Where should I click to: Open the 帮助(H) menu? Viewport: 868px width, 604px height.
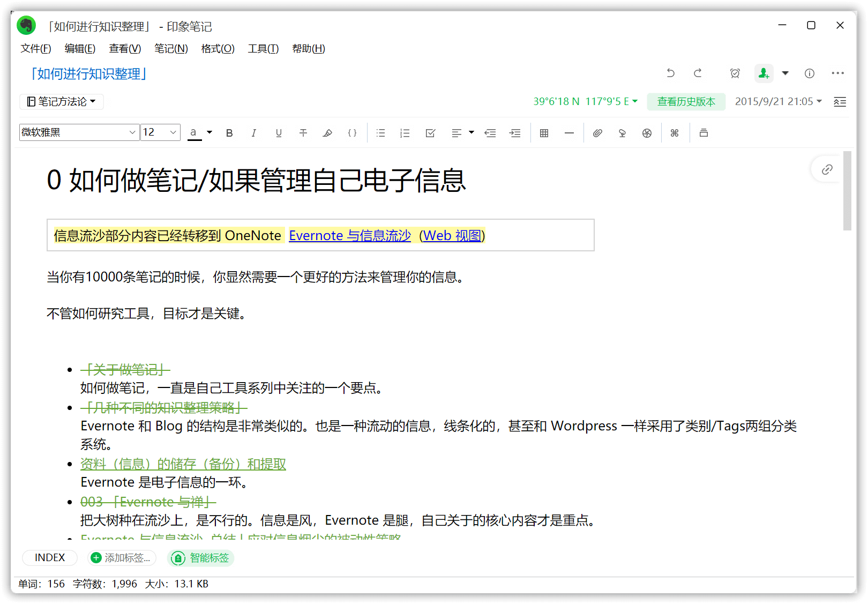click(x=309, y=49)
